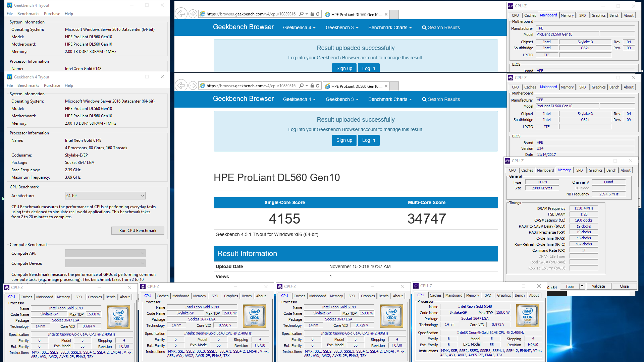The height and width of the screenshot is (362, 644).
Task: Click the Close button in the CPU-Z Memory window
Action: [x=624, y=286]
